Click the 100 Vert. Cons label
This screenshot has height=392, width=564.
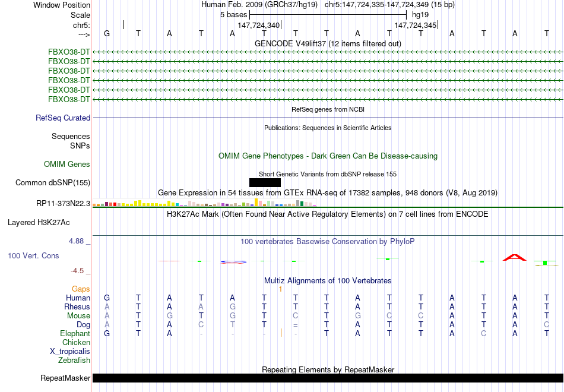coord(33,255)
